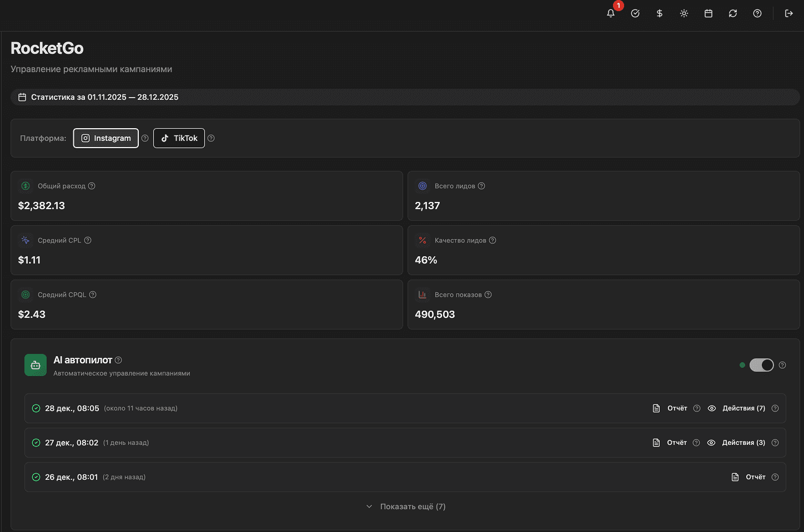Viewport: 804px width, 532px height.
Task: Open the notifications bell
Action: point(611,13)
